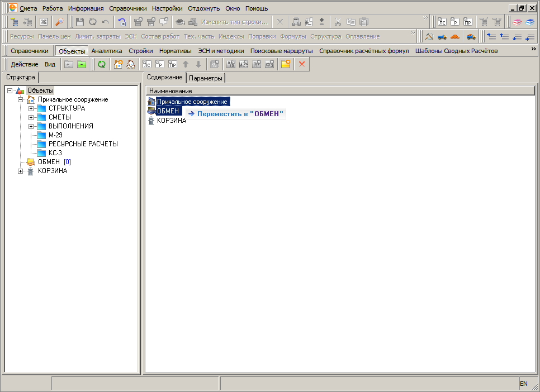Click the green folder icon beside Вид
Viewport: 540px width, 392px height.
click(82, 64)
